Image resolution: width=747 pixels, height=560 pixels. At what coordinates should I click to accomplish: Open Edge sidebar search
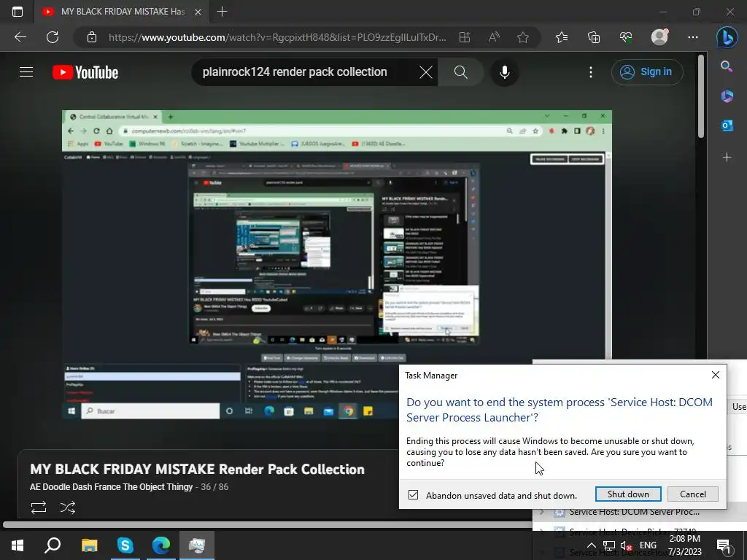point(727,66)
